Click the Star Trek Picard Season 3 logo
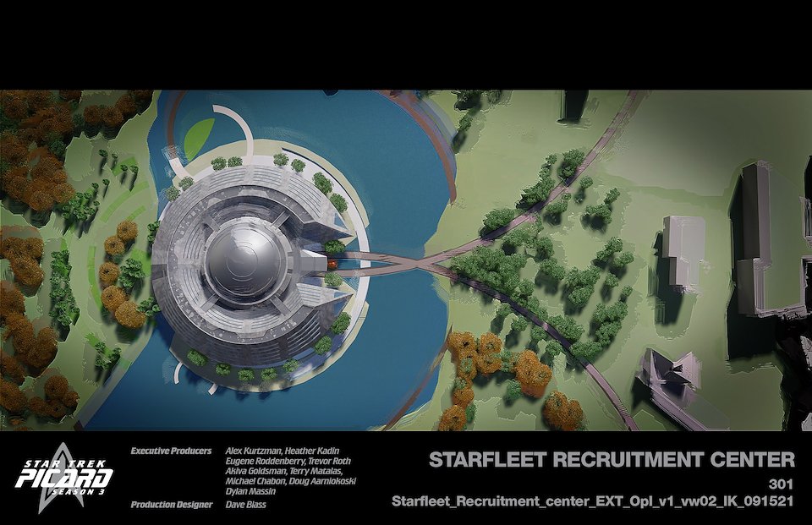 (64, 478)
